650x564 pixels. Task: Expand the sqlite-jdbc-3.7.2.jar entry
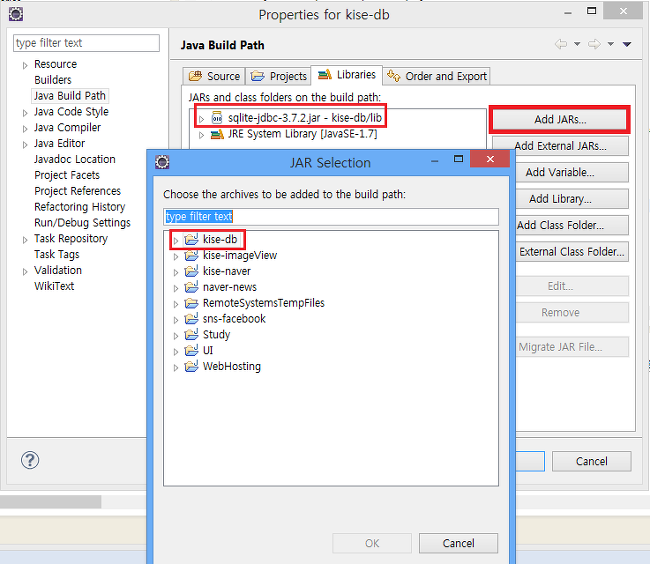pos(201,119)
